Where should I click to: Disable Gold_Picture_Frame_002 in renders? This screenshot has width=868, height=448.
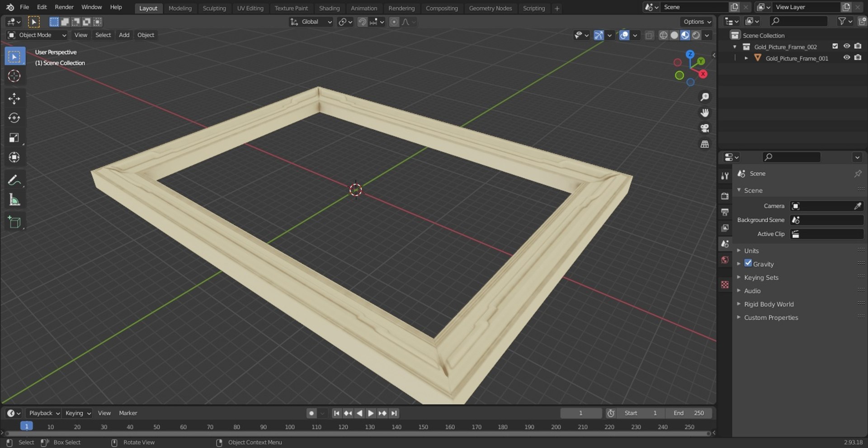(x=858, y=46)
